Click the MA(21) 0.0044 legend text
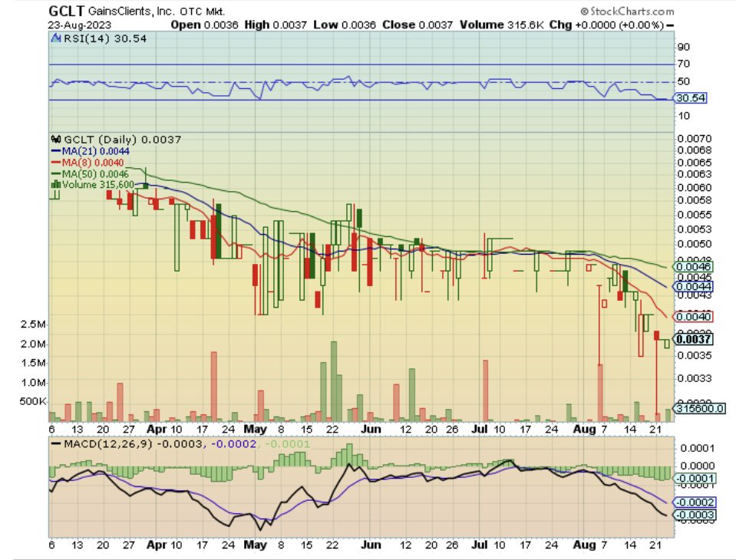 pos(96,151)
